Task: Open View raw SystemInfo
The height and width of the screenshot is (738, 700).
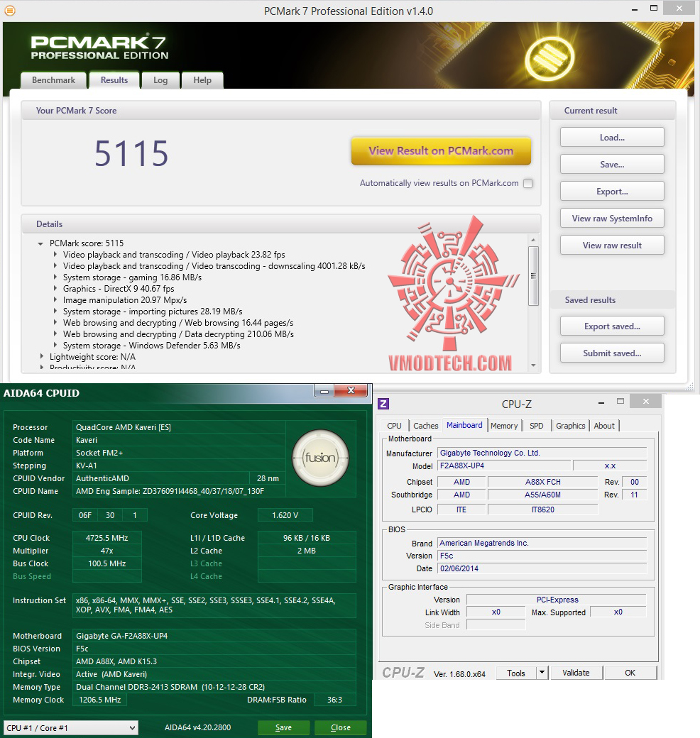Action: tap(612, 219)
